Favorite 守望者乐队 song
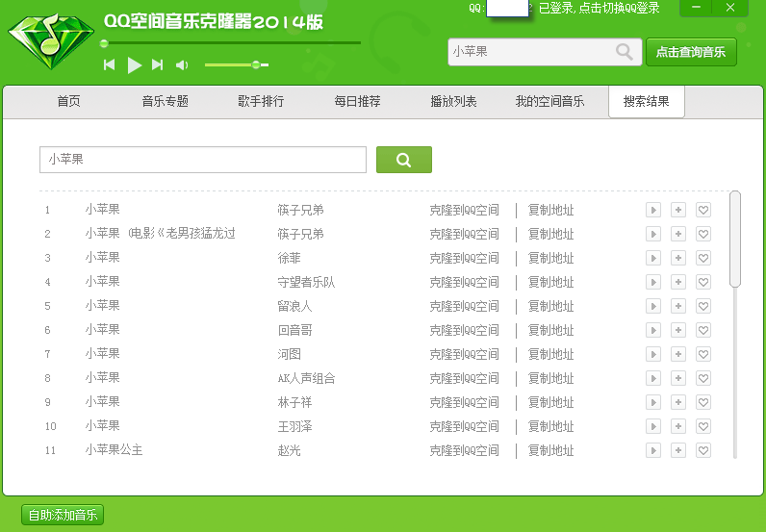 (x=703, y=282)
